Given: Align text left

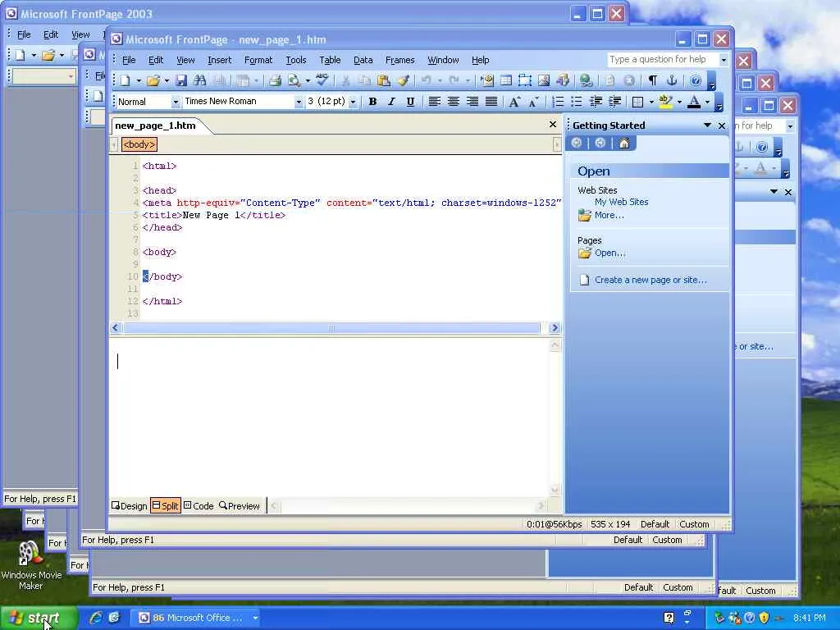Looking at the screenshot, I should 435,102.
